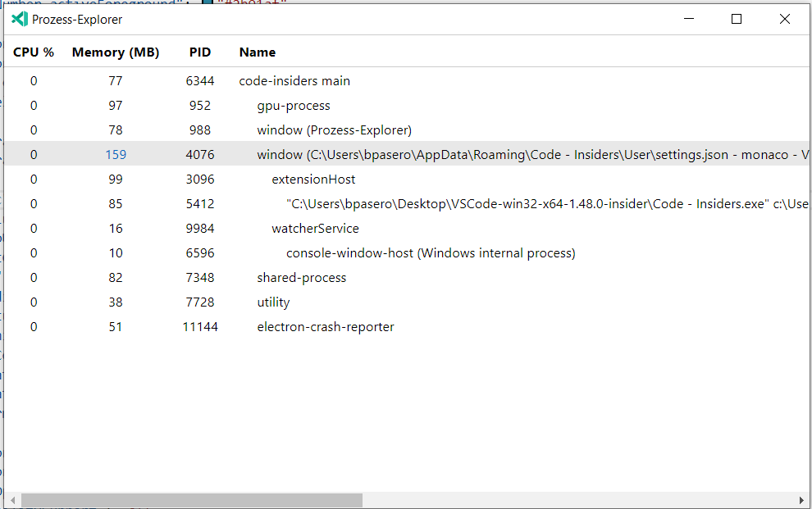812x509 pixels.
Task: Click the PID column header
Action: coord(200,52)
